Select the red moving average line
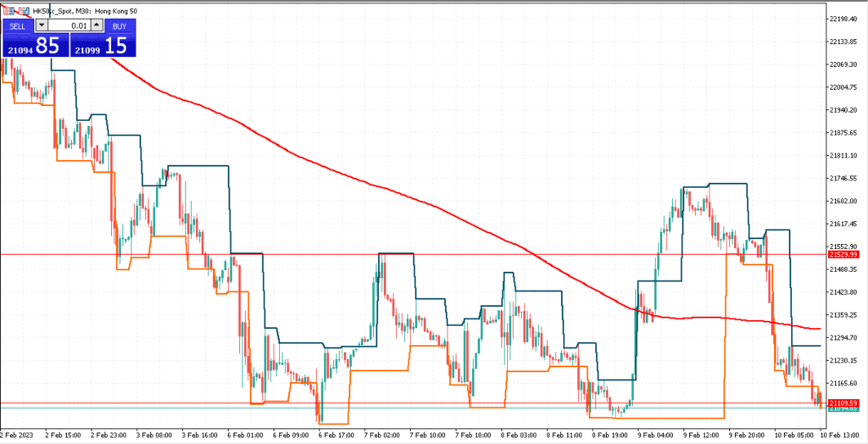Screen dimensions: 868x444 coord(339,172)
